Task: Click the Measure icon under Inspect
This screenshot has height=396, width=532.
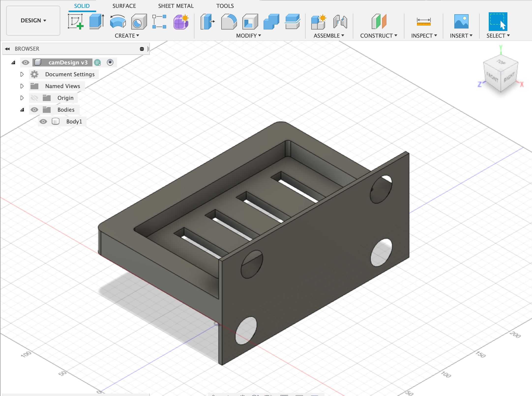Action: pos(424,21)
